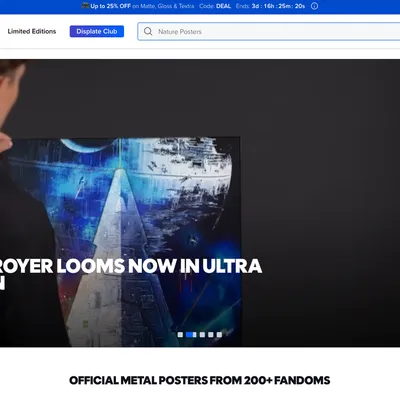
Task: Click the 'Up to 25% OFF' promo text
Action: click(x=110, y=6)
